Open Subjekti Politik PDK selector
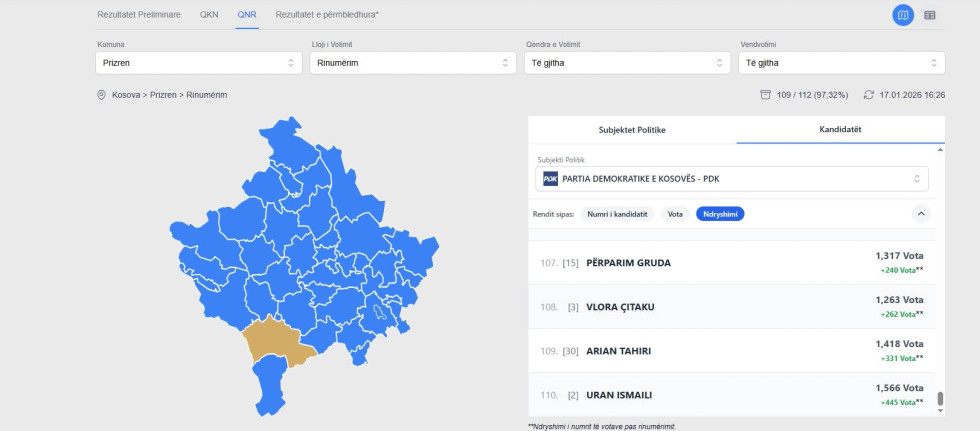Screen dimensions: 980x431 coord(732,179)
